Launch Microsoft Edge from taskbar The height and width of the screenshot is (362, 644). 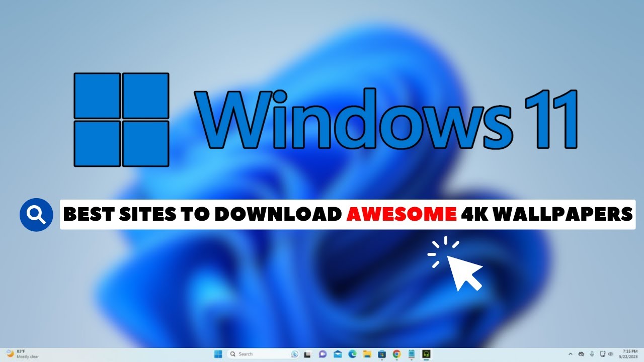[x=352, y=354]
